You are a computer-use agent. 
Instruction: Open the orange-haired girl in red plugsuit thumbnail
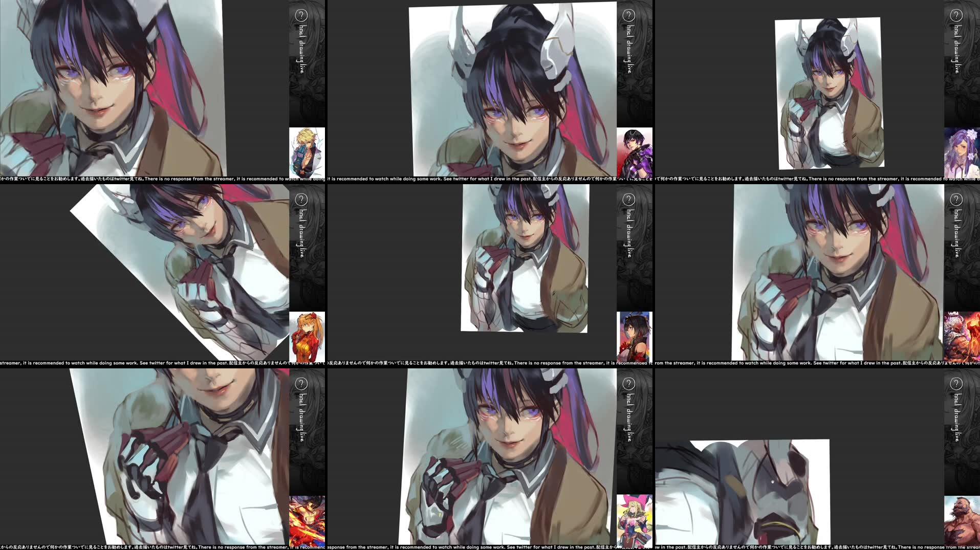(307, 336)
